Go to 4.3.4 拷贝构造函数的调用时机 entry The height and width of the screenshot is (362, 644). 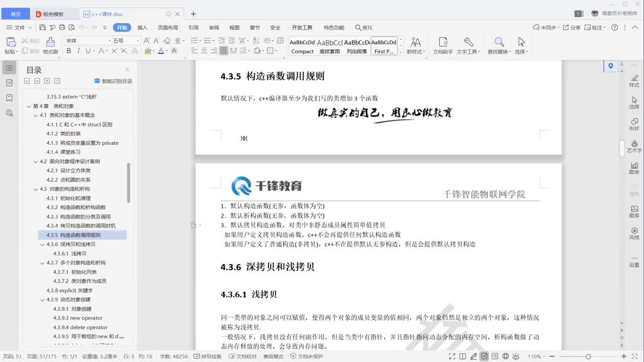(81, 226)
